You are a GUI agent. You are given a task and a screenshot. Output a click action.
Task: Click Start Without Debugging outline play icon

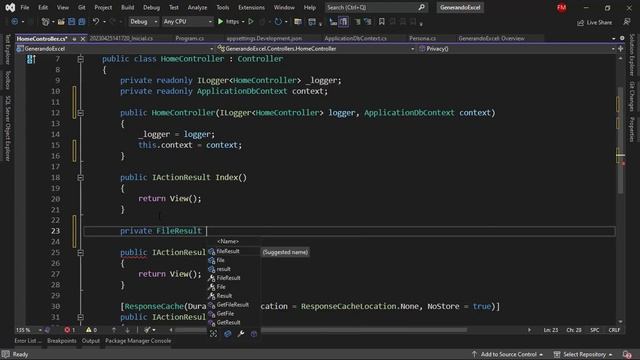click(x=251, y=22)
